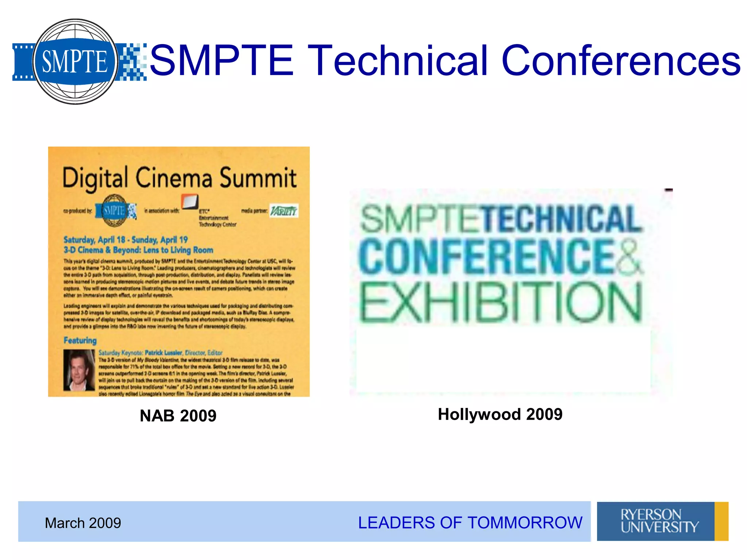The image size is (747, 560).
Task: Click the 'EXHIBITION' word in the logo
Action: [500, 303]
